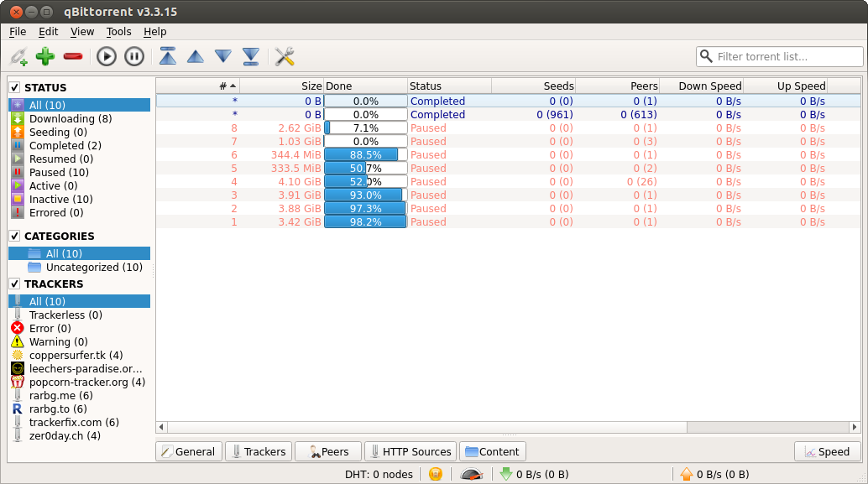Toggle the TRACKERS filter section checkbox

click(x=15, y=284)
